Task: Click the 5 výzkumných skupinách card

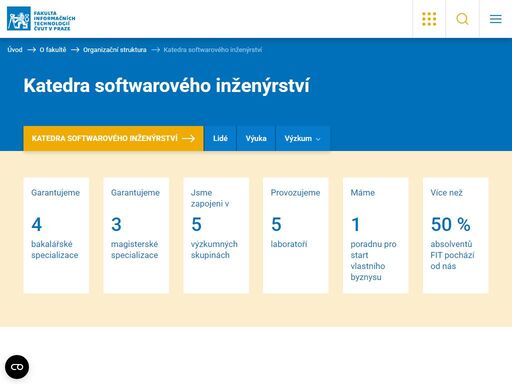Action: coord(216,235)
